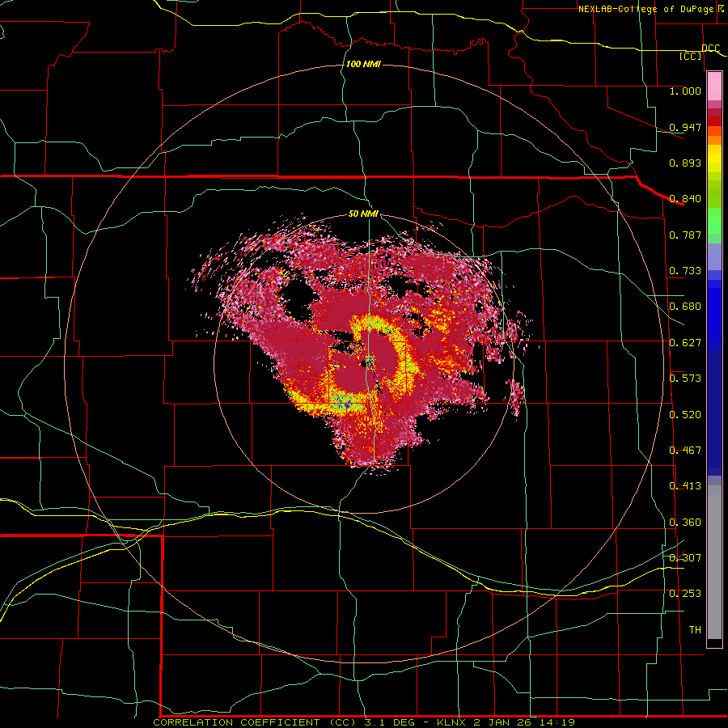Viewport: 728px width, 728px height.
Task: Click the 0.467 color scale value
Action: (x=685, y=451)
